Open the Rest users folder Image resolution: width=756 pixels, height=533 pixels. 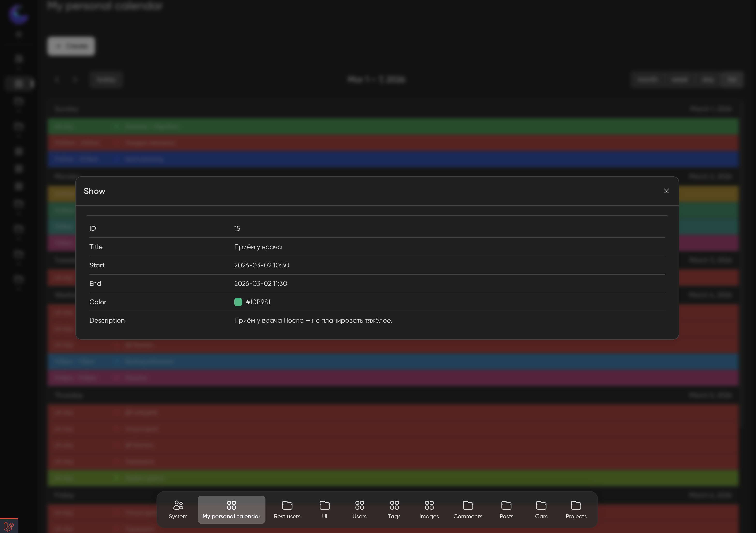click(287, 509)
